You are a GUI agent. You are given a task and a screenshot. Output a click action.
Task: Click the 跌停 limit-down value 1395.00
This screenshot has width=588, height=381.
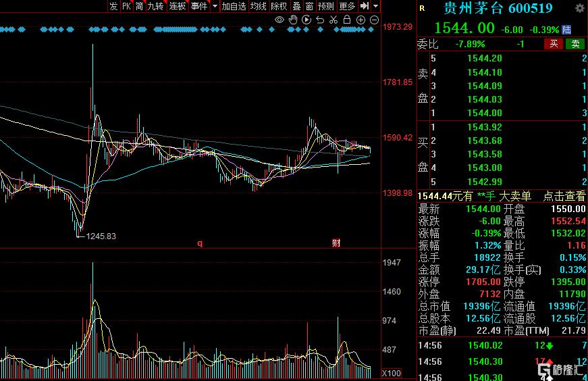[x=568, y=282]
